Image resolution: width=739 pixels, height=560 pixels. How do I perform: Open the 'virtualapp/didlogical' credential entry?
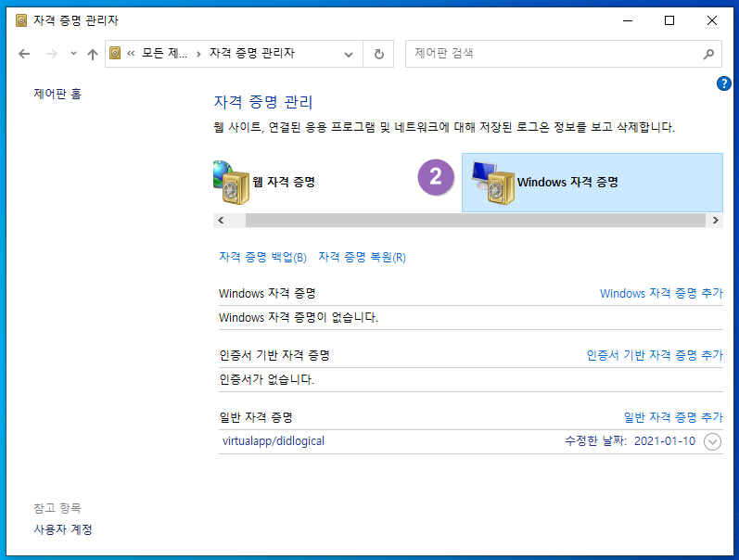tap(274, 441)
